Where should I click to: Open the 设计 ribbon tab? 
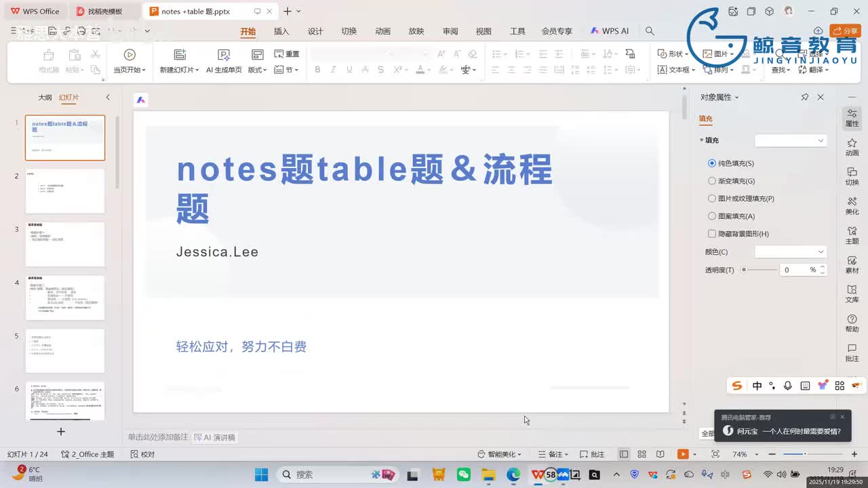315,31
